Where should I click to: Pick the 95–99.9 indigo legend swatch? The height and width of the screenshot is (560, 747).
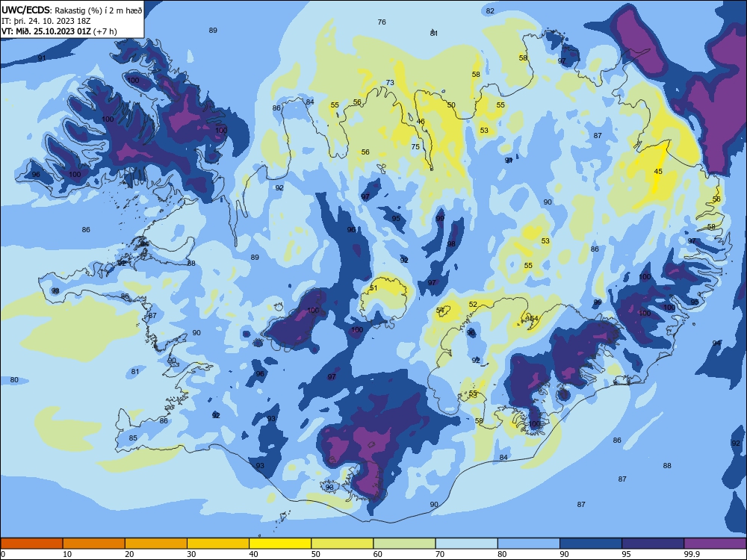tap(653, 544)
